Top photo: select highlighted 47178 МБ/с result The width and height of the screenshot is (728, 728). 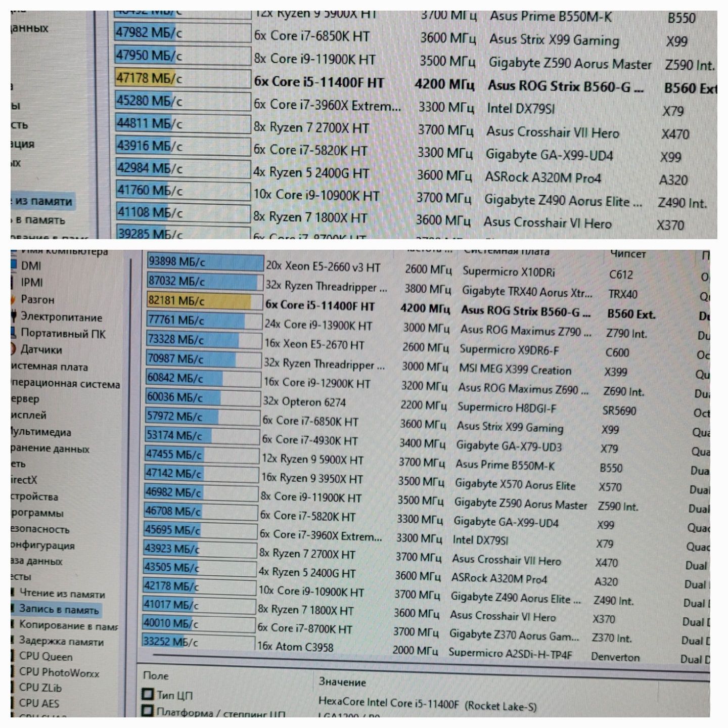[183, 79]
